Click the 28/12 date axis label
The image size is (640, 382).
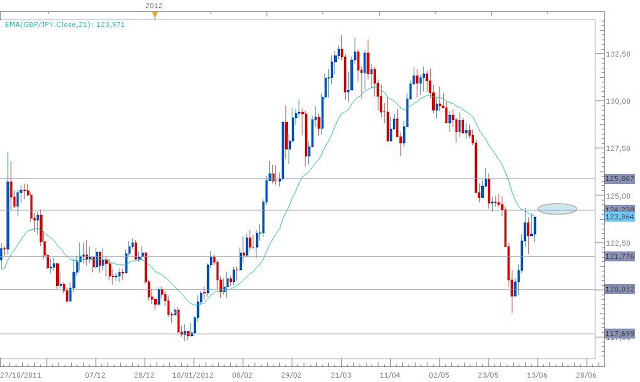click(x=144, y=375)
